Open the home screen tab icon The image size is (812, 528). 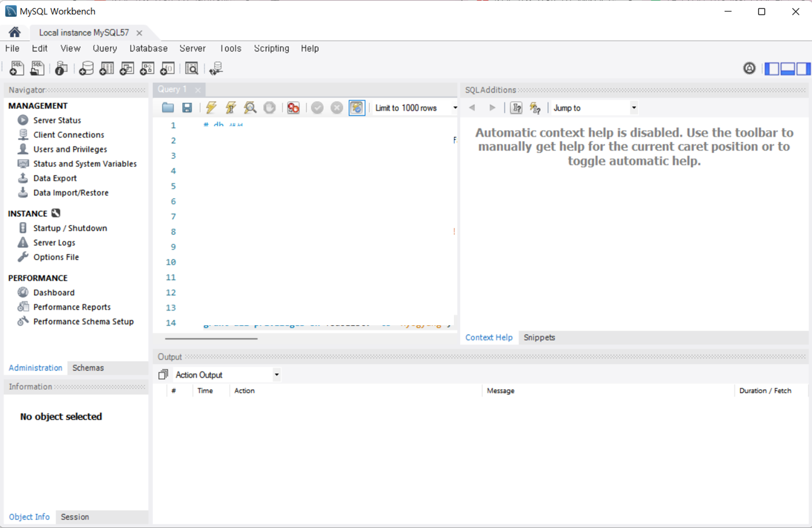(x=14, y=32)
